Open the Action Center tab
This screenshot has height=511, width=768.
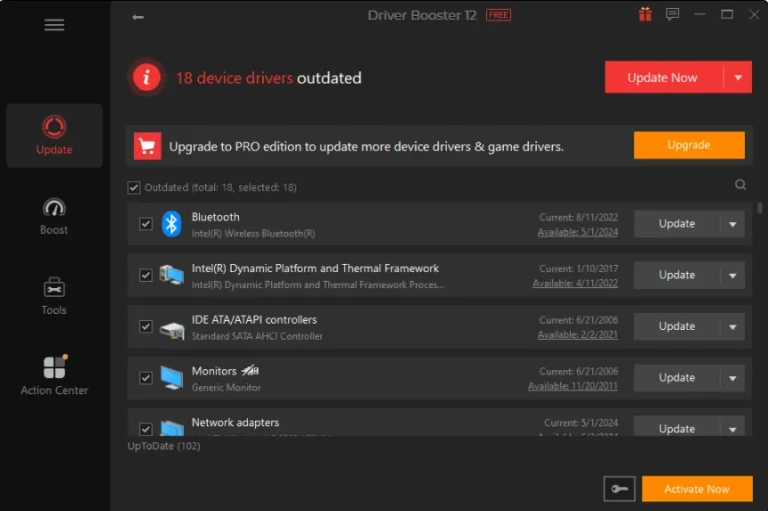click(54, 375)
